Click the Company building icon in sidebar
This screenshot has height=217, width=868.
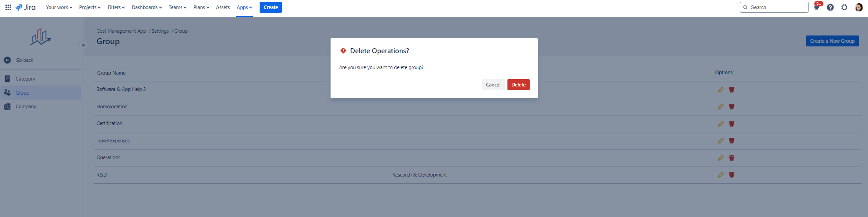tap(7, 106)
